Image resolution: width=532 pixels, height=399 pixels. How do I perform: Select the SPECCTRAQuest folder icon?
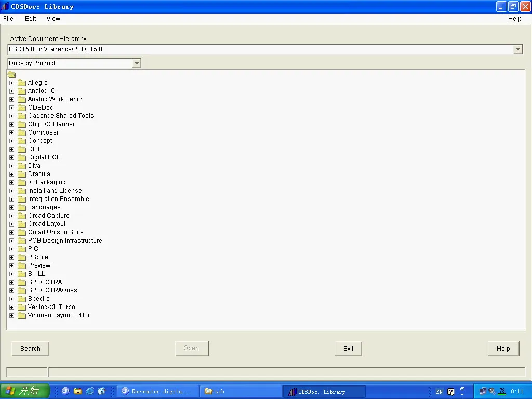[22, 290]
